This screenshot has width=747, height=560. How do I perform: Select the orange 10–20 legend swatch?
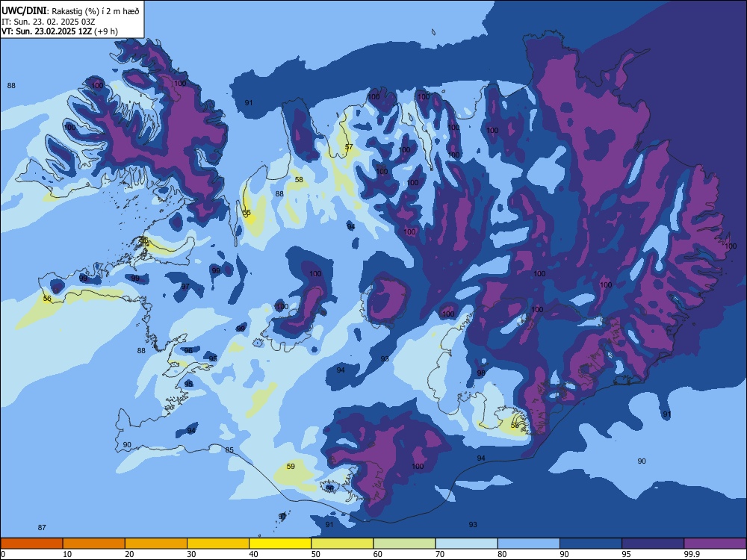coord(94,544)
